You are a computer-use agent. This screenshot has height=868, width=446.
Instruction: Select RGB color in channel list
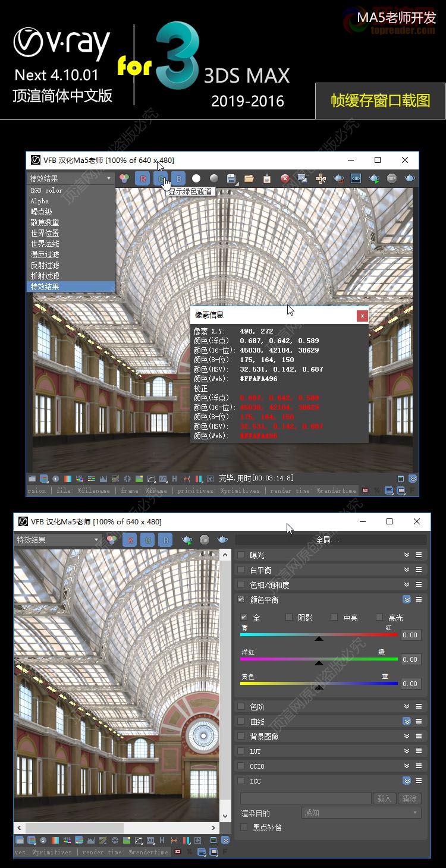point(70,190)
